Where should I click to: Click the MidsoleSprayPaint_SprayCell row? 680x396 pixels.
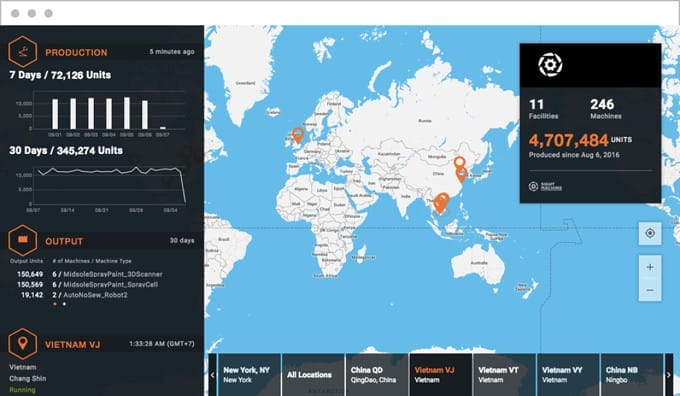click(87, 285)
